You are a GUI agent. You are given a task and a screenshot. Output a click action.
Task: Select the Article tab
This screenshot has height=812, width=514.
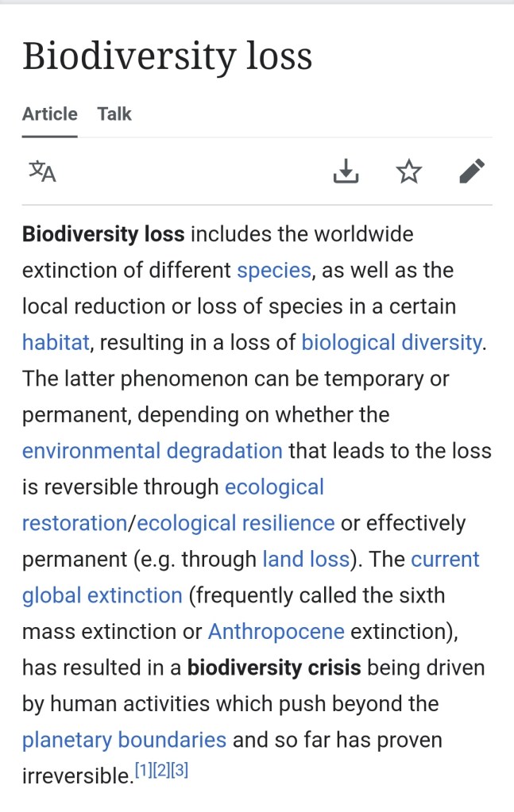[50, 114]
